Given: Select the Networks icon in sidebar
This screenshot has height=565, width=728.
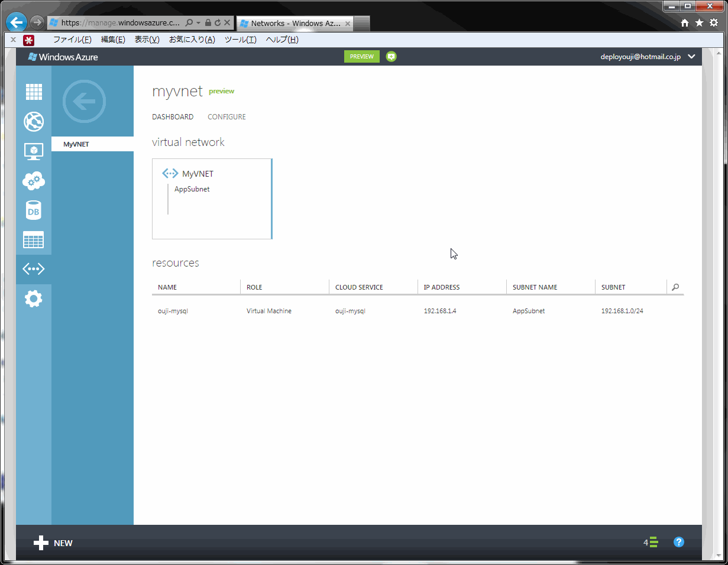Looking at the screenshot, I should click(34, 269).
